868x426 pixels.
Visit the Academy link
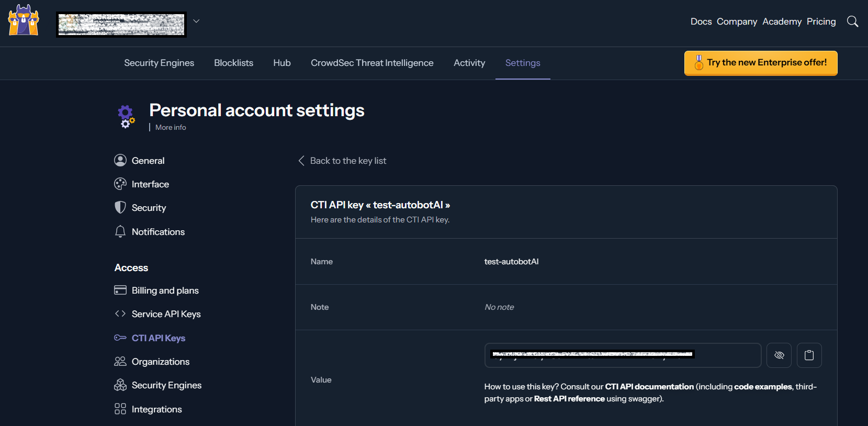pyautogui.click(x=782, y=21)
